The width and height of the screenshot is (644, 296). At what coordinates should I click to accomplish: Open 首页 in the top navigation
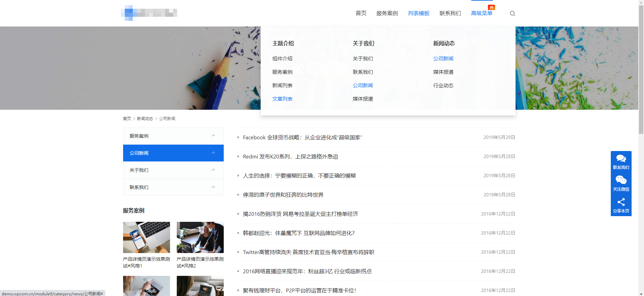pos(361,13)
